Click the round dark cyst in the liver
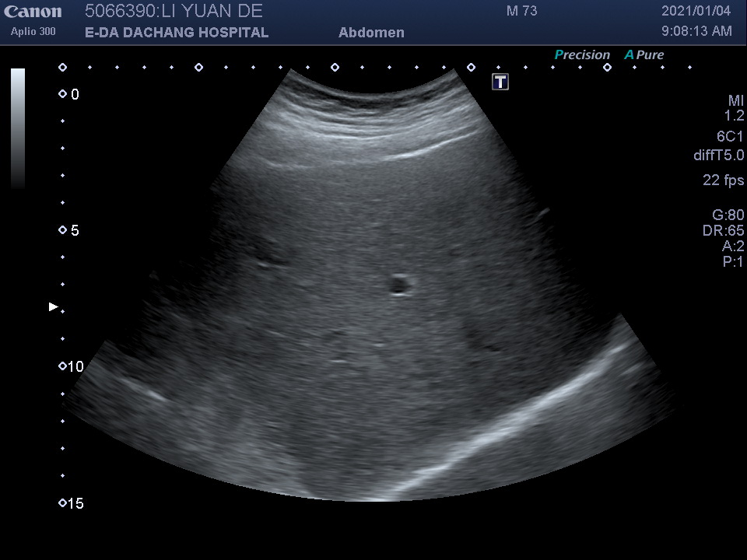The width and height of the screenshot is (747, 560). click(x=398, y=284)
